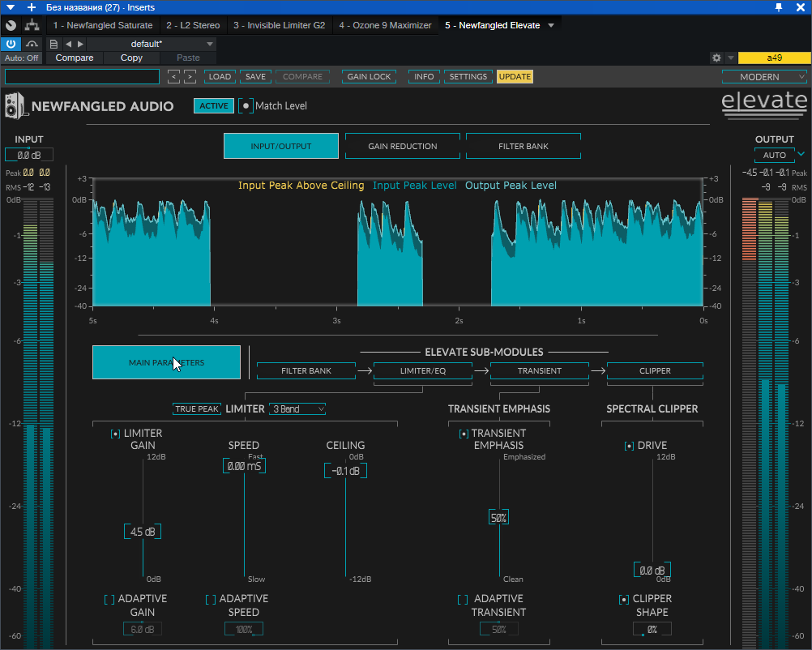Switch to 1 - Newfangled Saturate tab
The image size is (812, 650).
[103, 25]
